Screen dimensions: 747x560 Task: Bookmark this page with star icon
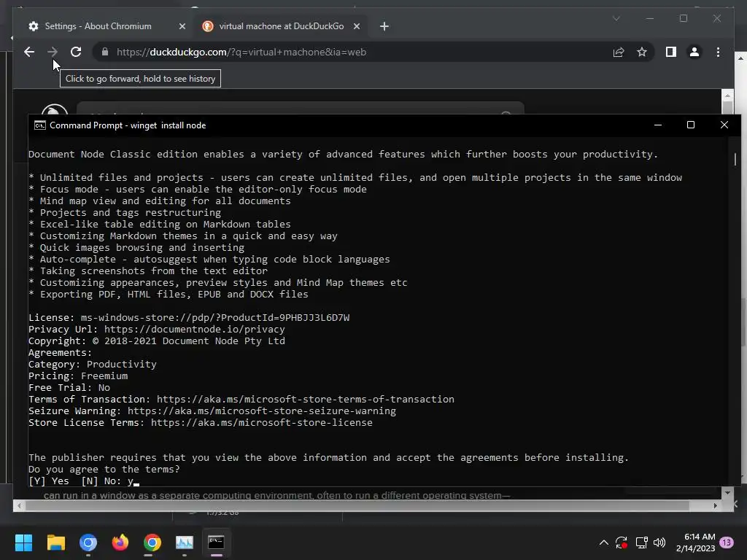(642, 52)
